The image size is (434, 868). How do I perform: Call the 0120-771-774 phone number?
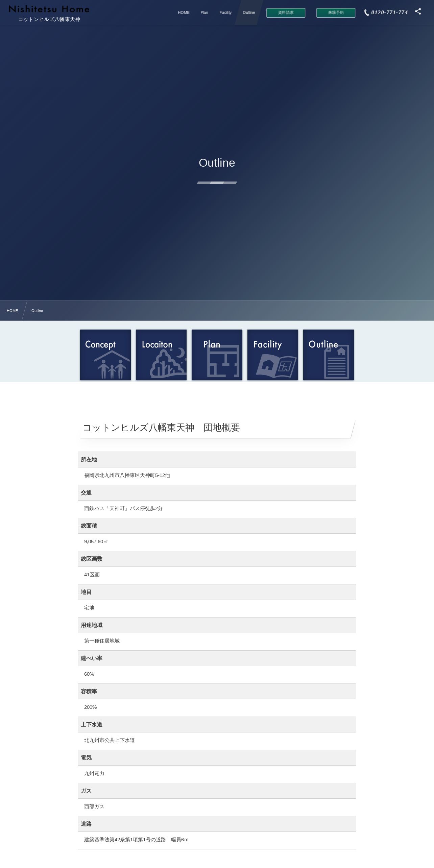[389, 13]
